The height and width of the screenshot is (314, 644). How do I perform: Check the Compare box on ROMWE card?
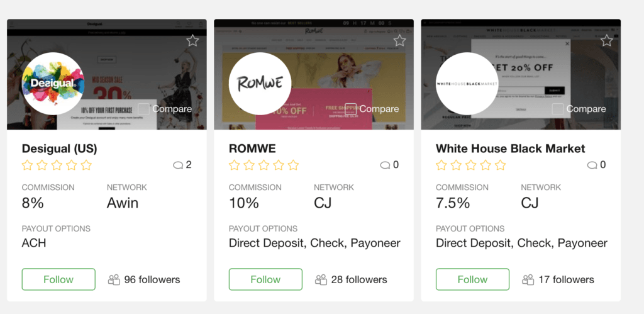350,109
